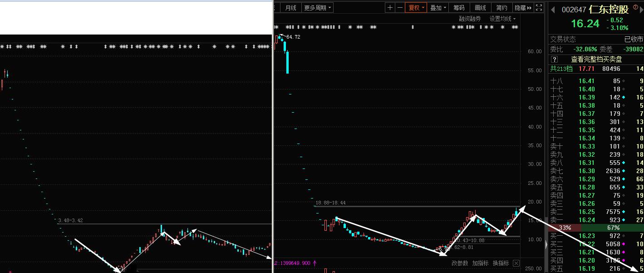Open 设置均线 dropdown
644x273 pixels.
pyautogui.click(x=502, y=19)
